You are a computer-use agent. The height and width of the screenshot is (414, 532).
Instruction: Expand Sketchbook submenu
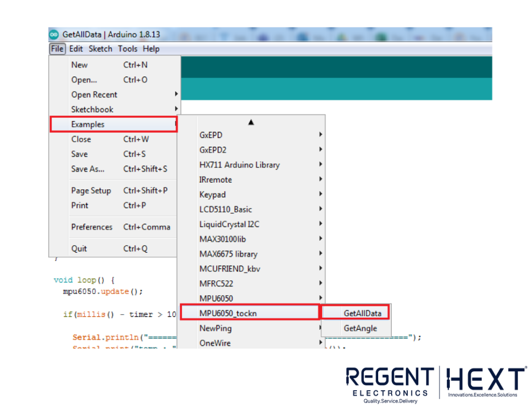point(114,109)
